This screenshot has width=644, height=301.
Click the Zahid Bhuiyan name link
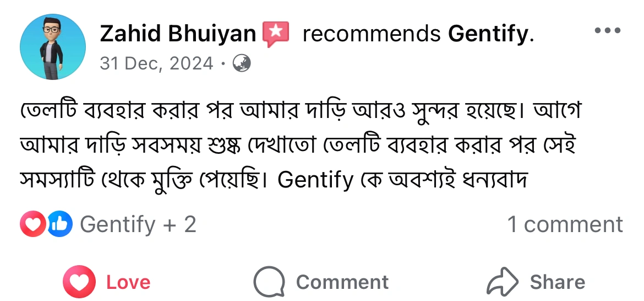178,35
